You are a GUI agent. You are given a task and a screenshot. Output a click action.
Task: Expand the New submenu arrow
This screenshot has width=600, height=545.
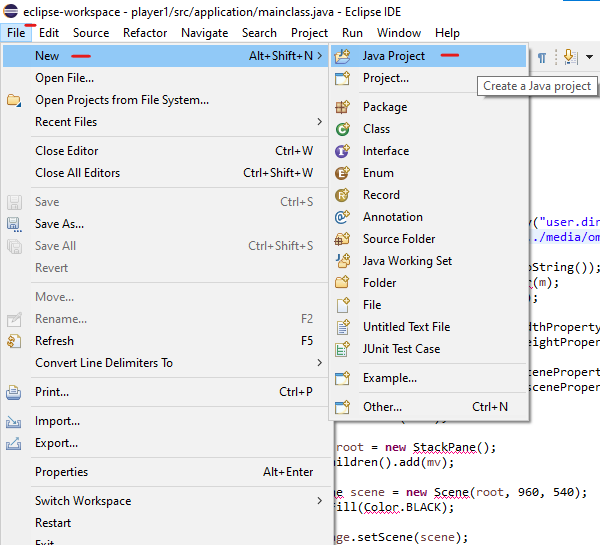(x=320, y=56)
